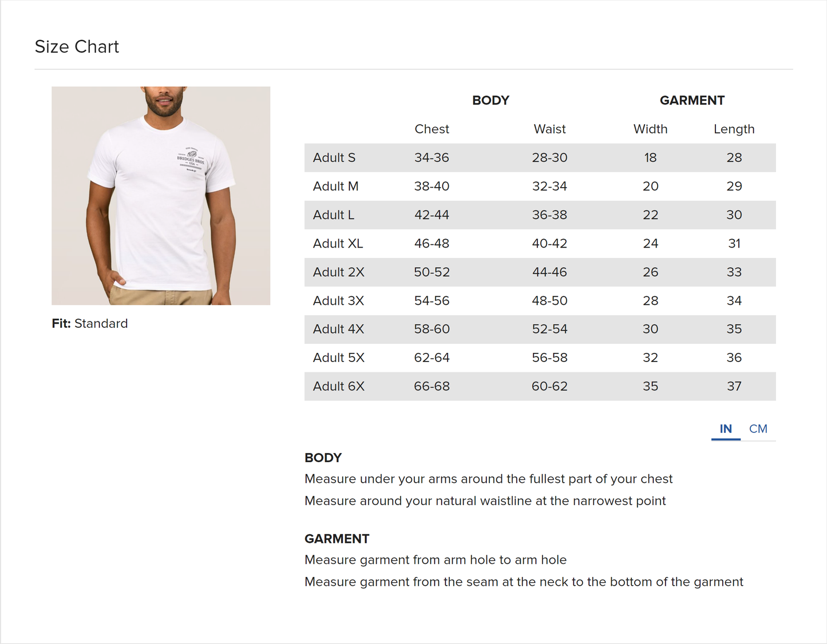Click the BODY heading above the table
The image size is (827, 644).
[490, 101]
